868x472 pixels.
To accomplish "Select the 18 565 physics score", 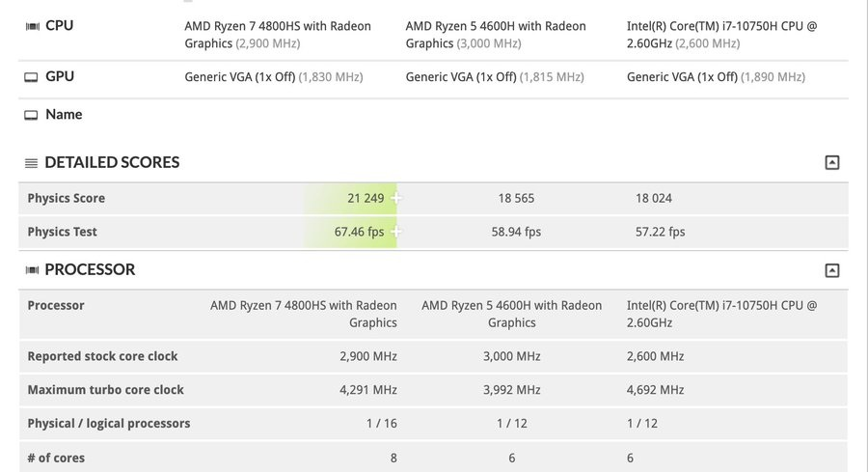I will click(x=516, y=198).
